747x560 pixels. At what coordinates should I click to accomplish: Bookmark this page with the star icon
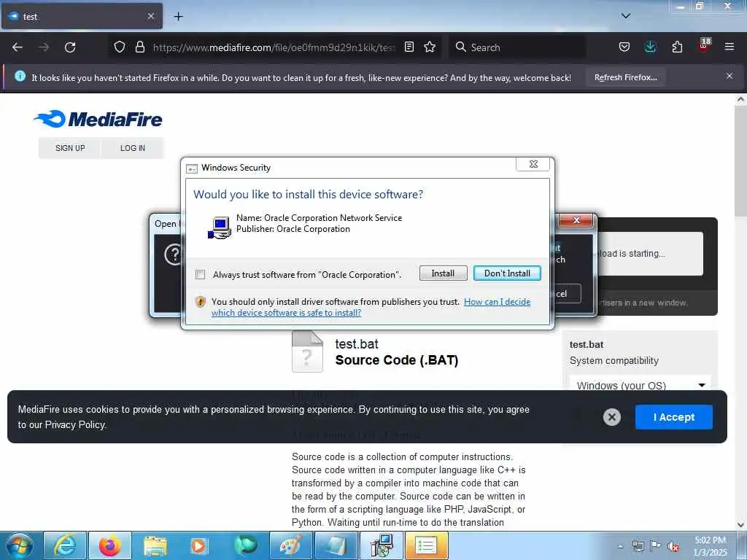click(430, 47)
